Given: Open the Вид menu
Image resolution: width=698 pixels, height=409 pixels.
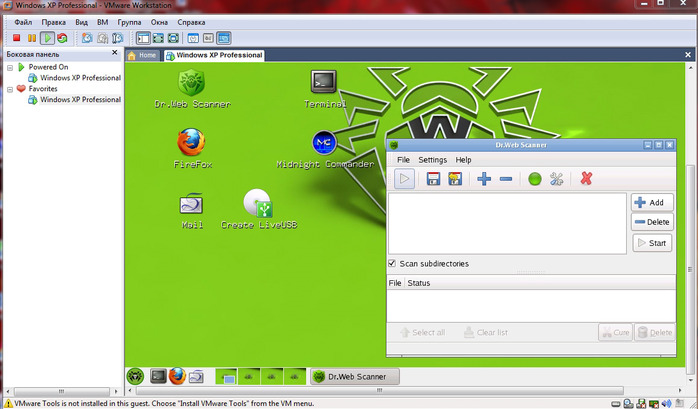Looking at the screenshot, I should (x=81, y=22).
